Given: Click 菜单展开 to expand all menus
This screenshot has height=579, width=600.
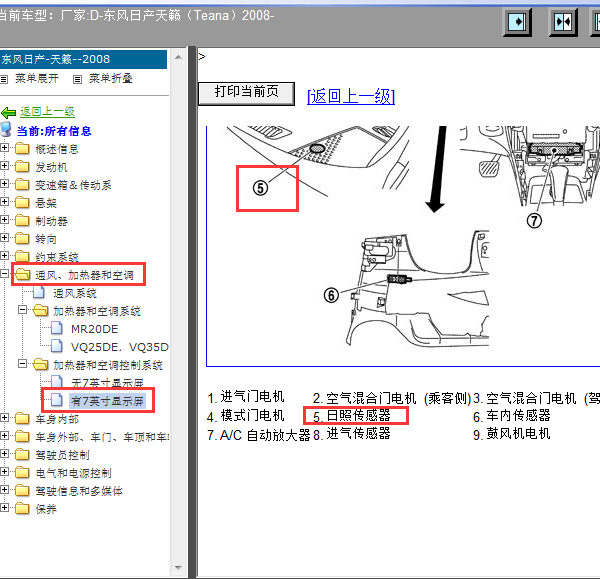Looking at the screenshot, I should (37, 78).
